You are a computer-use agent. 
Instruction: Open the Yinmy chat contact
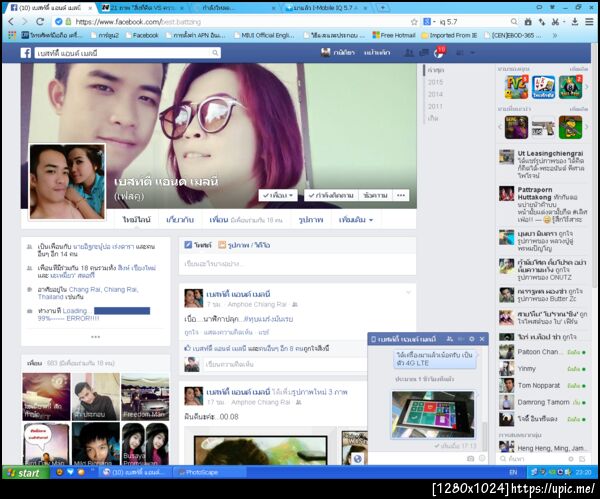(543, 369)
